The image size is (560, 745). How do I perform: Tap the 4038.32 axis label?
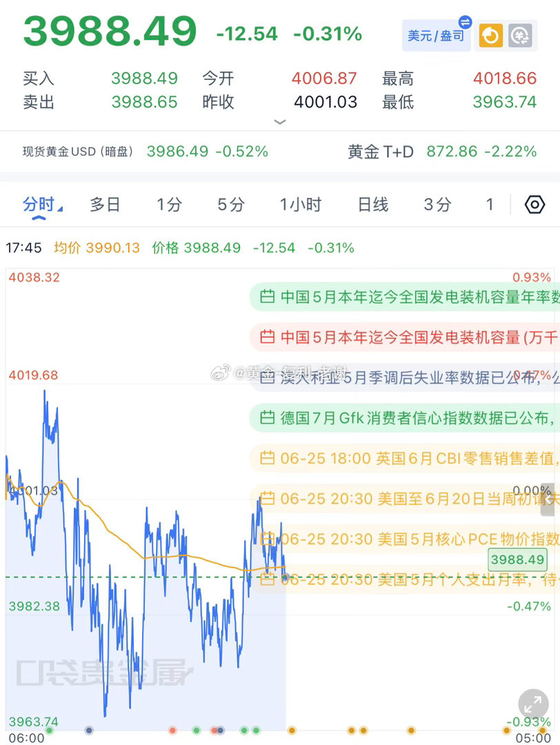[34, 277]
